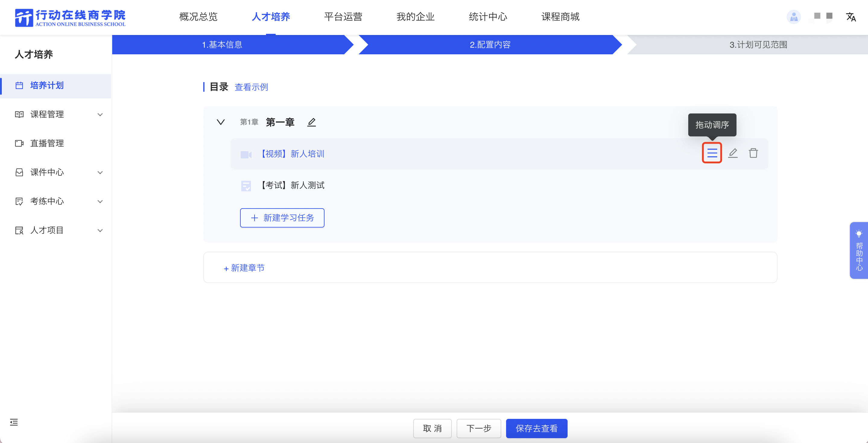Viewport: 868px width, 443px height.
Task: Edit the 第一章 chapter title pencil
Action: pyautogui.click(x=312, y=122)
